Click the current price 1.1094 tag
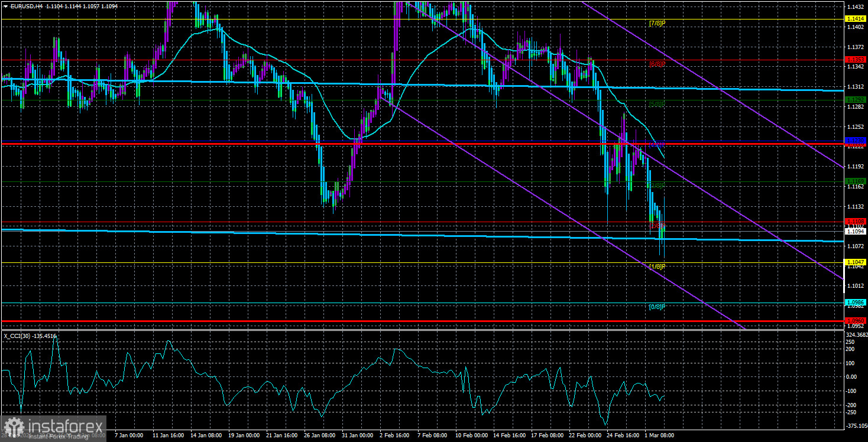Screen dimensions: 868x442 coord(856,231)
